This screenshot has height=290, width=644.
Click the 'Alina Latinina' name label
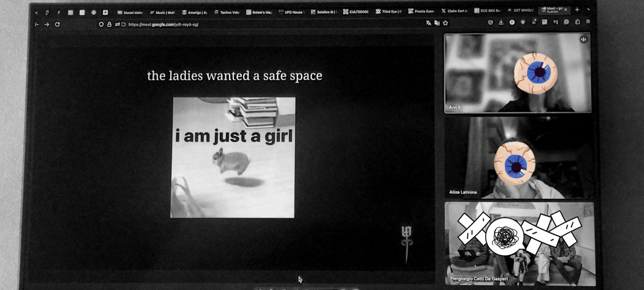coord(463,192)
